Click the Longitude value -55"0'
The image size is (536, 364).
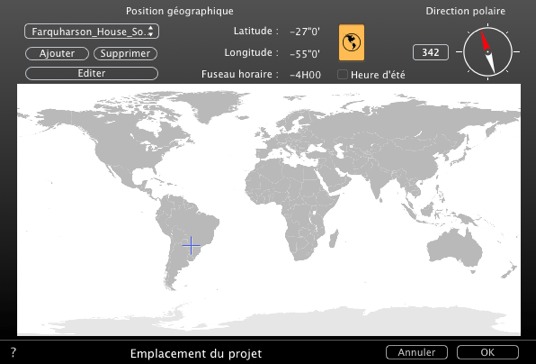(x=305, y=54)
